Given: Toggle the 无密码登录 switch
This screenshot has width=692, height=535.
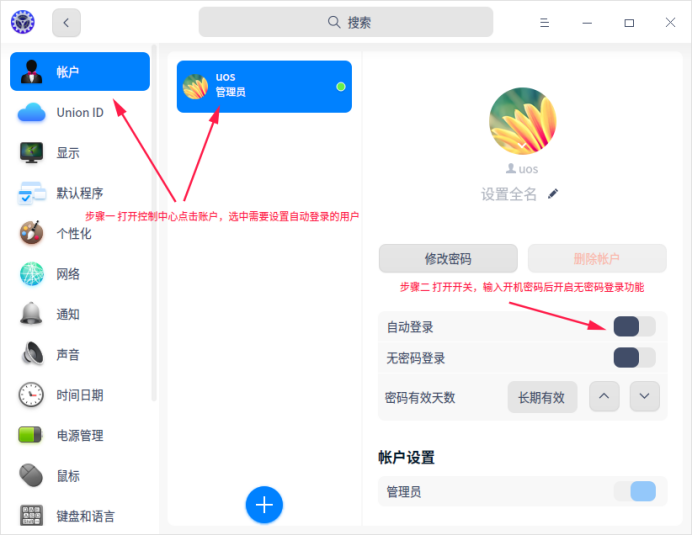Looking at the screenshot, I should (x=634, y=358).
